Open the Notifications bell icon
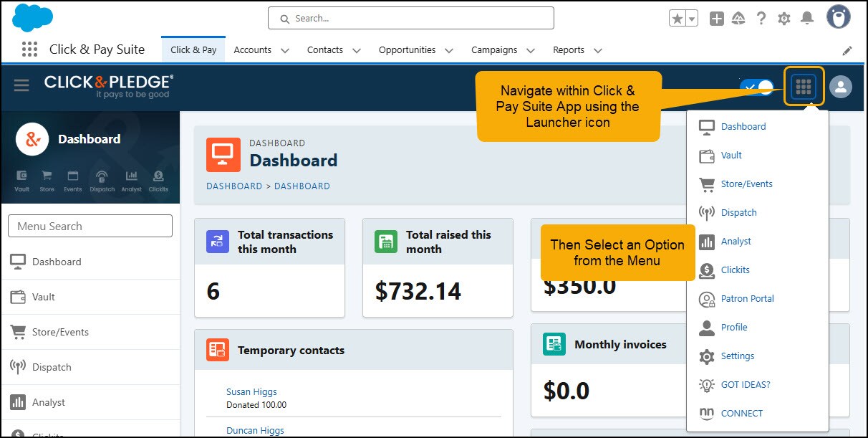This screenshot has height=438, width=868. [807, 19]
